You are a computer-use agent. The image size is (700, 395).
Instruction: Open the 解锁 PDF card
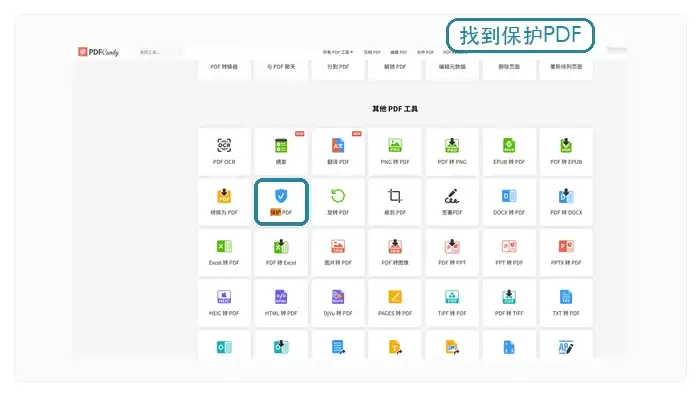click(395, 69)
